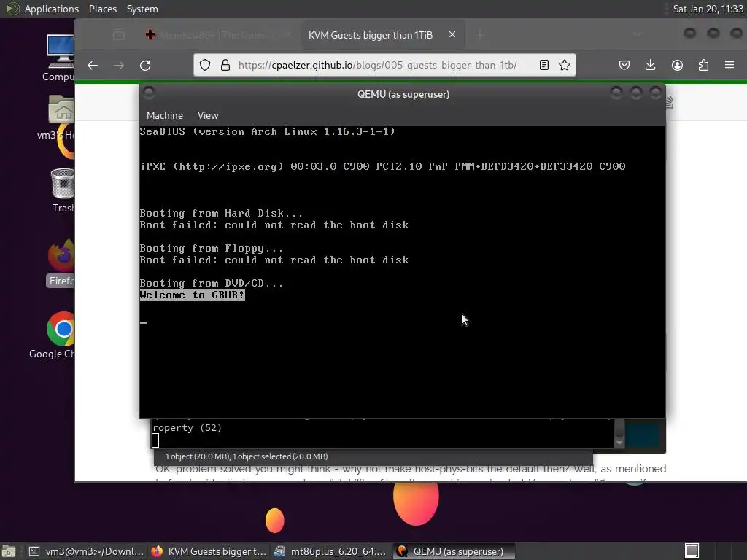The width and height of the screenshot is (747, 560).
Task: Reload the current page
Action: tap(145, 65)
